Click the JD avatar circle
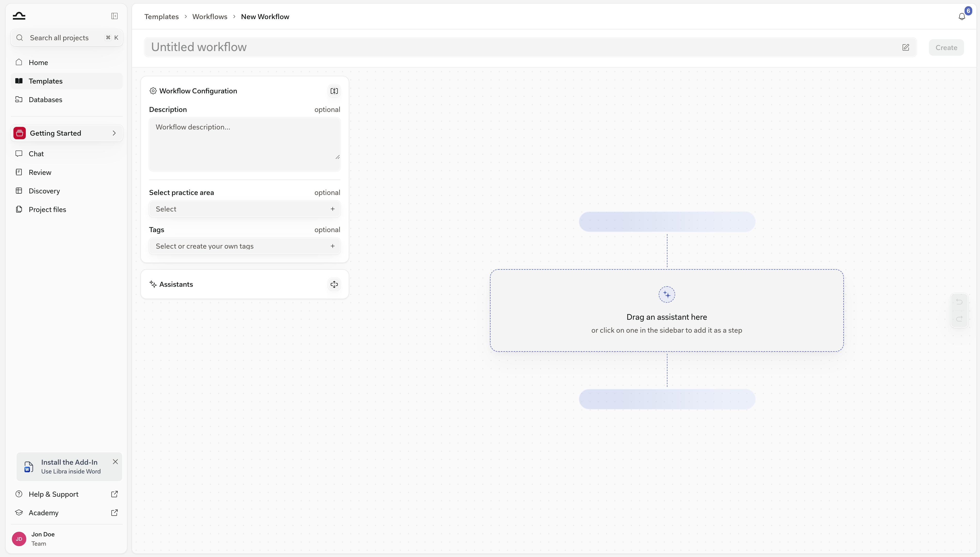Viewport: 980px width, 557px height. pyautogui.click(x=19, y=539)
